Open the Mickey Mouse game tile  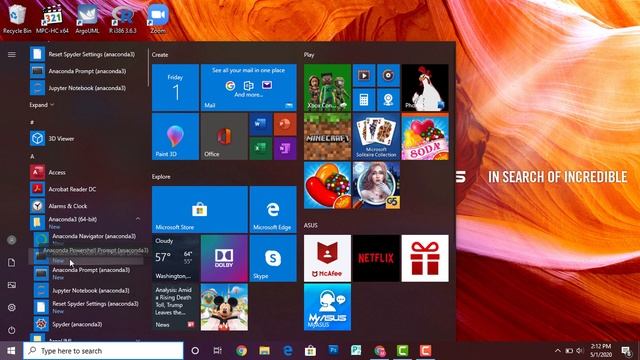coord(224,307)
